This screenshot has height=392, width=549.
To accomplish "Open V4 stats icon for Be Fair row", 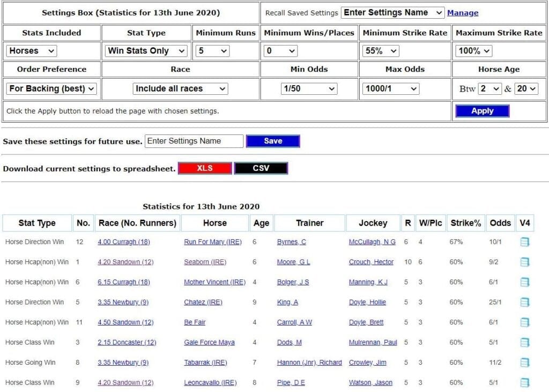I will (524, 322).
